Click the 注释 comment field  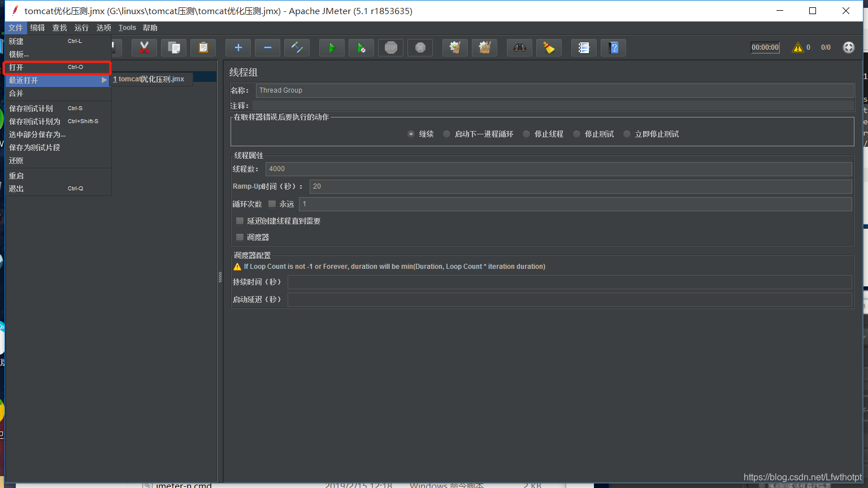(x=553, y=106)
